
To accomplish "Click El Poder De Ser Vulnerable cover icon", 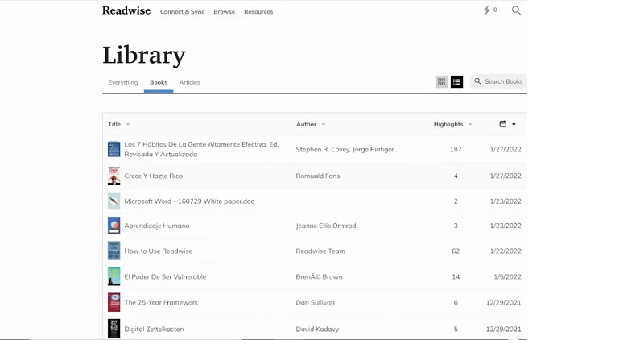I will click(114, 276).
